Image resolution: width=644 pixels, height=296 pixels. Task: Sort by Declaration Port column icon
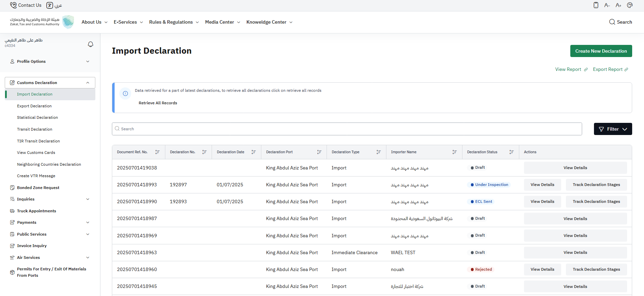pos(319,152)
